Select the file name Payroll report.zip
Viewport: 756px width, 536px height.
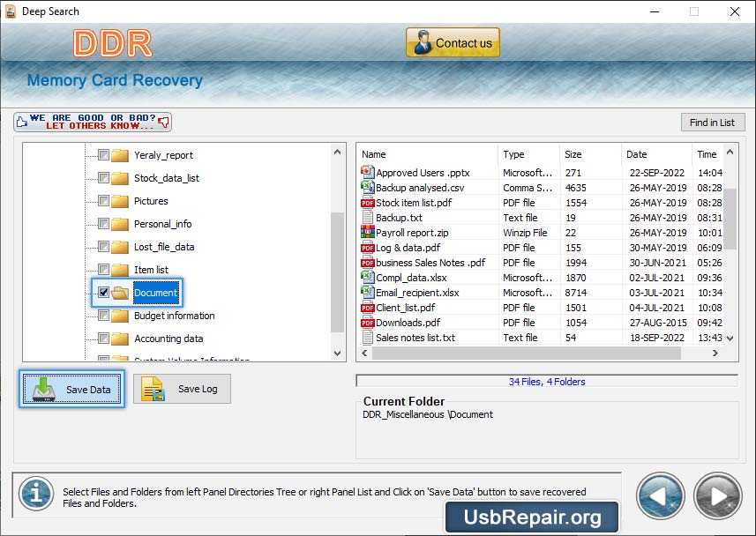(x=412, y=233)
